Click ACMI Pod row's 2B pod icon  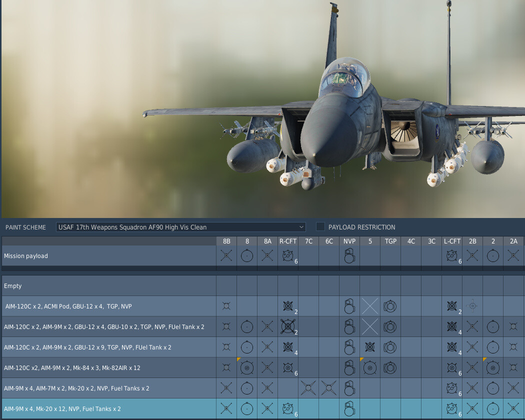[472, 306]
